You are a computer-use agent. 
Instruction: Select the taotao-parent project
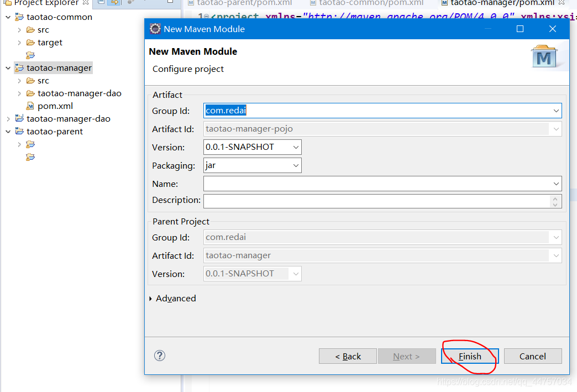point(55,132)
